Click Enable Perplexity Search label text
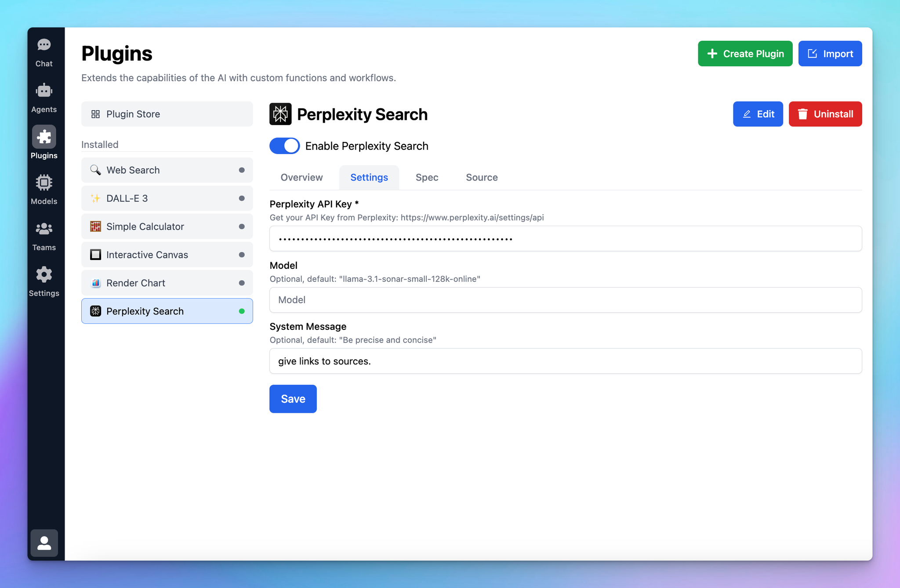Screen dimensions: 900x588 (367, 146)
